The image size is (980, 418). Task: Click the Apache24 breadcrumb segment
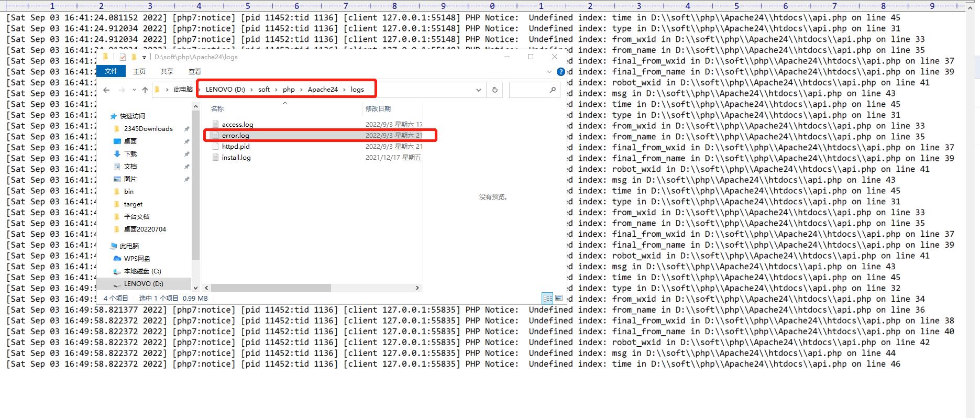pos(323,90)
